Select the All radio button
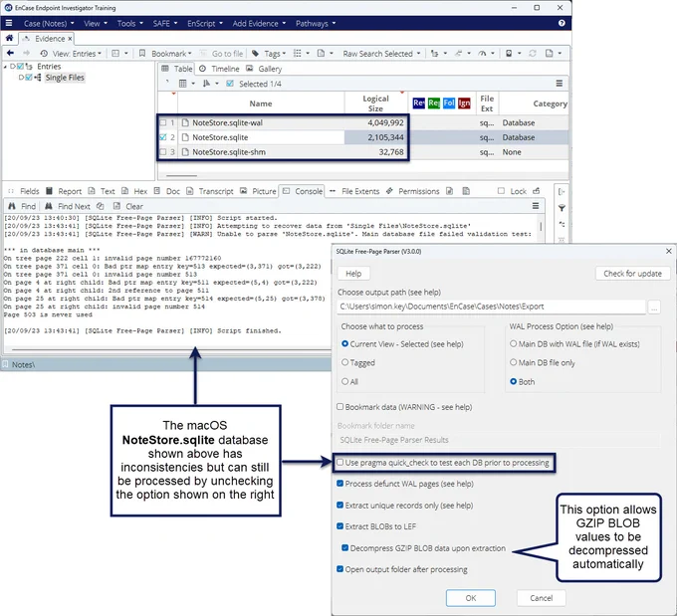This screenshot has height=616, width=677. pyautogui.click(x=344, y=381)
